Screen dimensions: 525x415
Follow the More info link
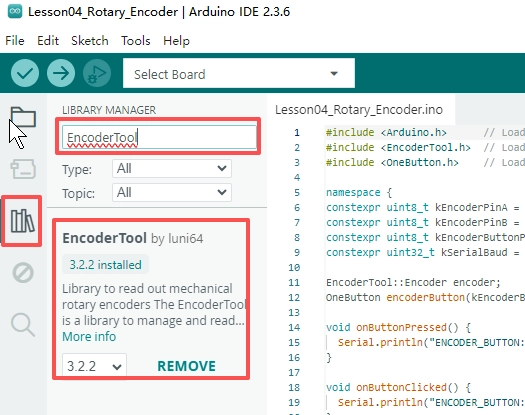click(89, 337)
